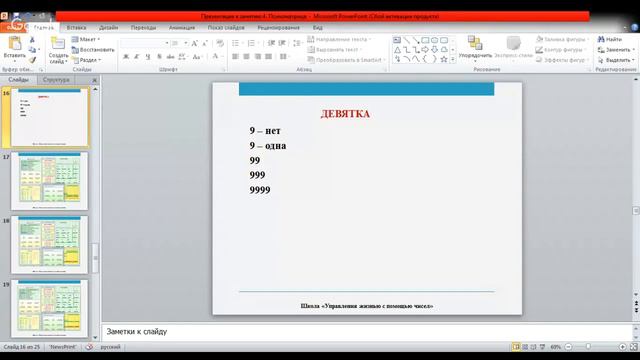Switch to slide sorter view icon
Viewport: 640px width, 360px height.
click(x=525, y=347)
